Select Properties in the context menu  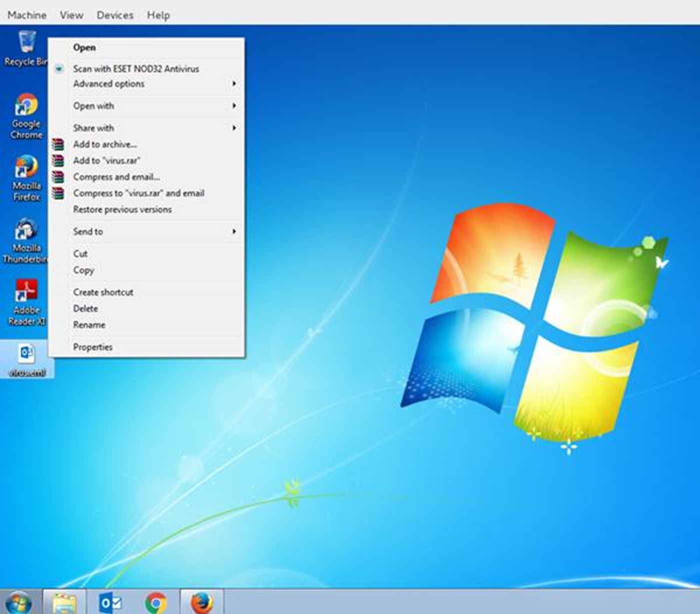[x=92, y=347]
